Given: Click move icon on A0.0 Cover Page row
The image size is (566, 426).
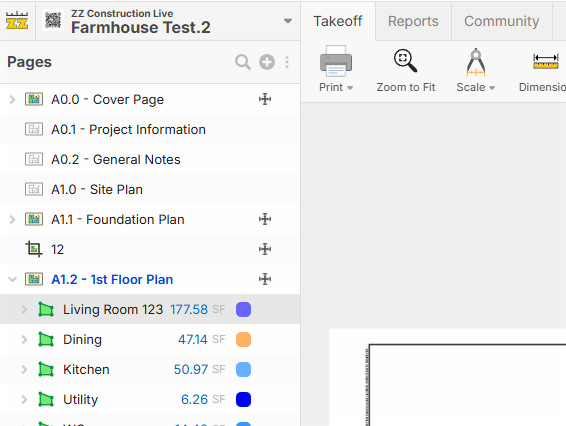Looking at the screenshot, I should [265, 99].
